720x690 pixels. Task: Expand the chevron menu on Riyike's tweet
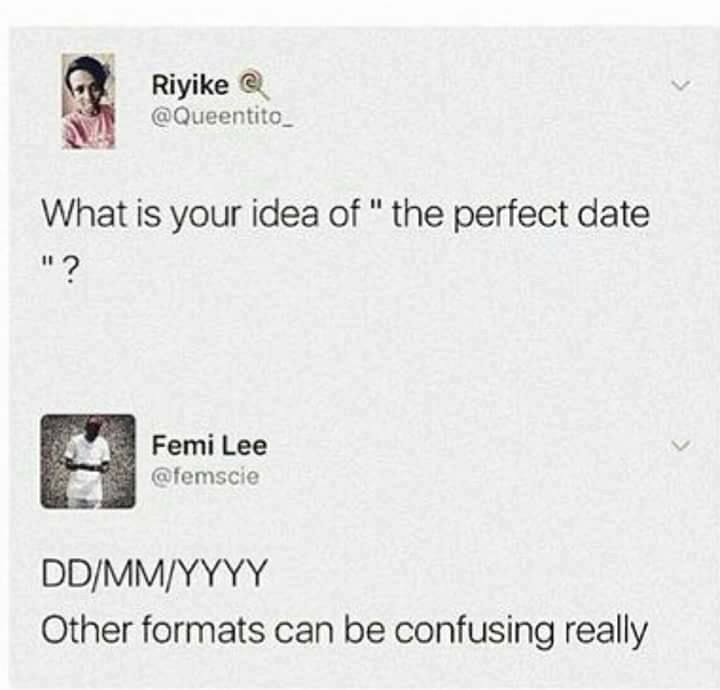[682, 87]
